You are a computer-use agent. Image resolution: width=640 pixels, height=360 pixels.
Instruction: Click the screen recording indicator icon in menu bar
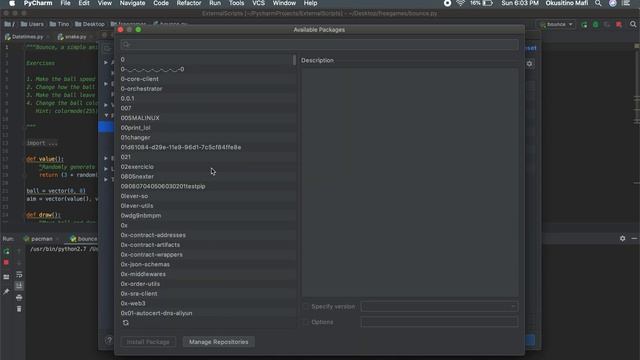point(447,3)
